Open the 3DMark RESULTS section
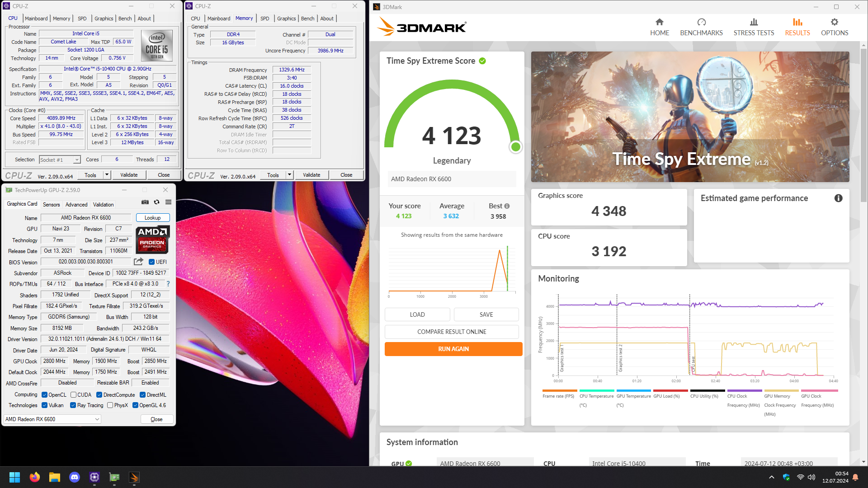The width and height of the screenshot is (868, 488). tap(797, 27)
